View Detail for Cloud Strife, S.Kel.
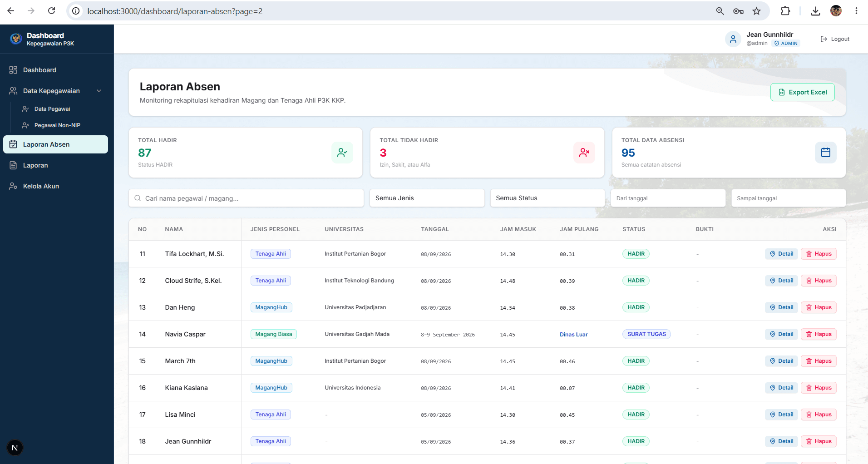The width and height of the screenshot is (868, 464). (x=781, y=281)
